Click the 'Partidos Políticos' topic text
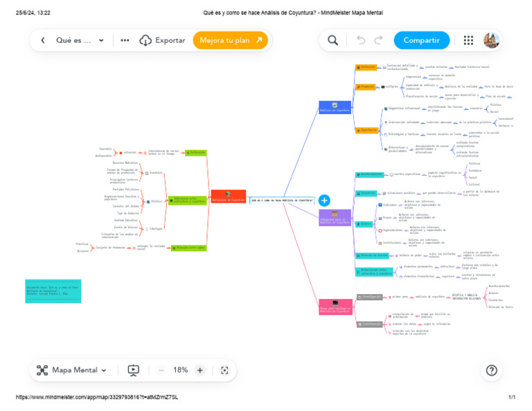Viewport: 532px width, 411px height. 126,190
